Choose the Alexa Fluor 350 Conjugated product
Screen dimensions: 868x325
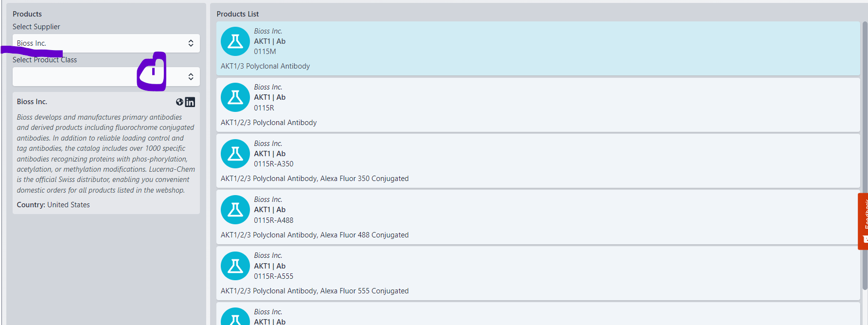coord(538,161)
